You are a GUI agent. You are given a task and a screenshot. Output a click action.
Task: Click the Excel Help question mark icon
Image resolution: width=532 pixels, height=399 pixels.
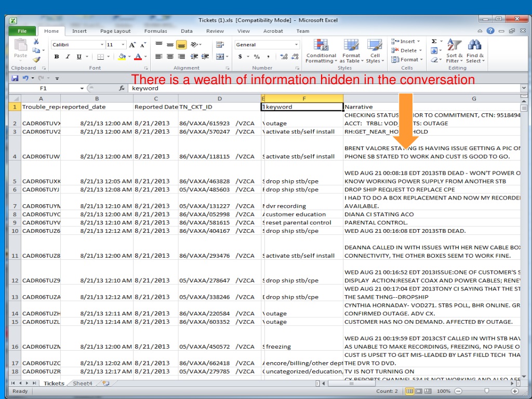click(x=490, y=31)
